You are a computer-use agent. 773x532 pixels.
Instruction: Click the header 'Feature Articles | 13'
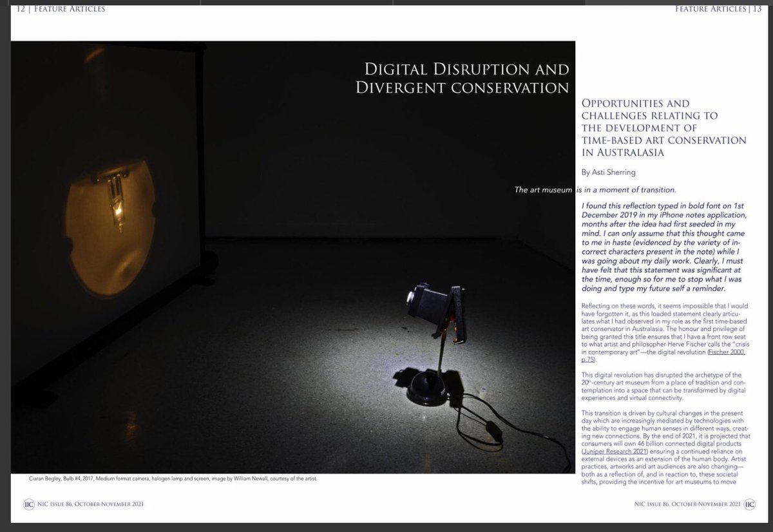click(717, 9)
